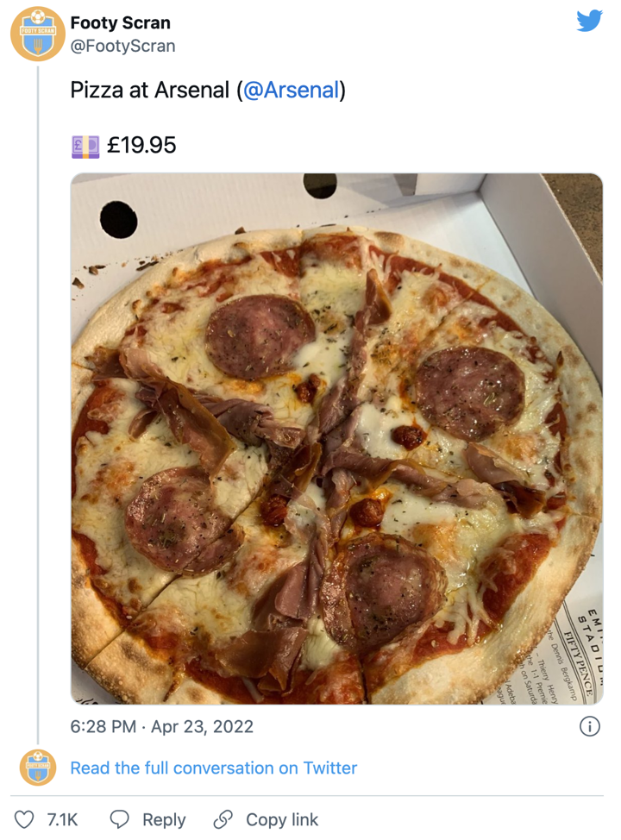
Task: Open the Footy Scran display name
Action: (120, 22)
